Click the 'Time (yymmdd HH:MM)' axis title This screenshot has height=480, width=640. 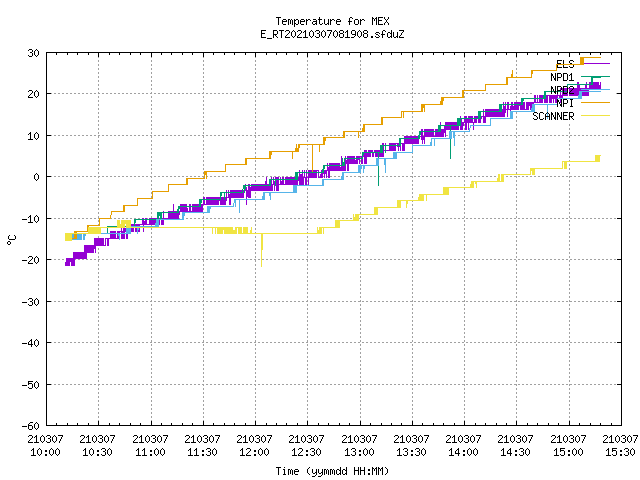[332, 471]
